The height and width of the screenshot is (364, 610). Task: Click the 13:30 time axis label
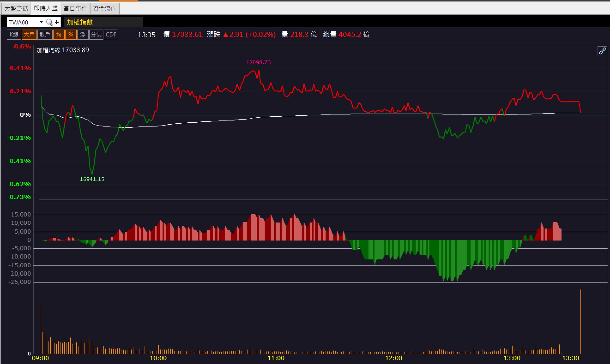pyautogui.click(x=571, y=358)
